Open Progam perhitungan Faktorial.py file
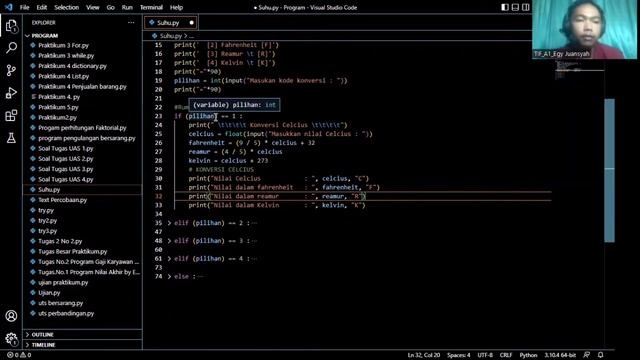 point(82,128)
